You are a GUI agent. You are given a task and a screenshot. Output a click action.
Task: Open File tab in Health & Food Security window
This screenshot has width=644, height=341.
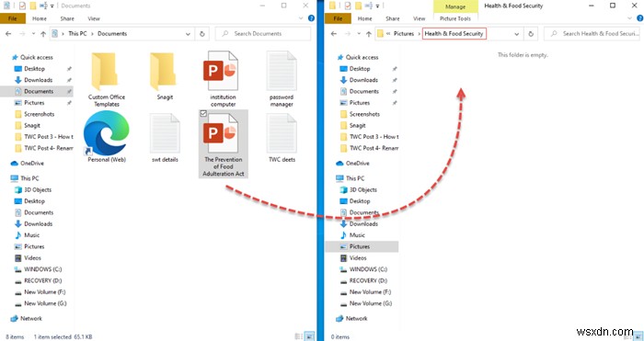point(338,18)
